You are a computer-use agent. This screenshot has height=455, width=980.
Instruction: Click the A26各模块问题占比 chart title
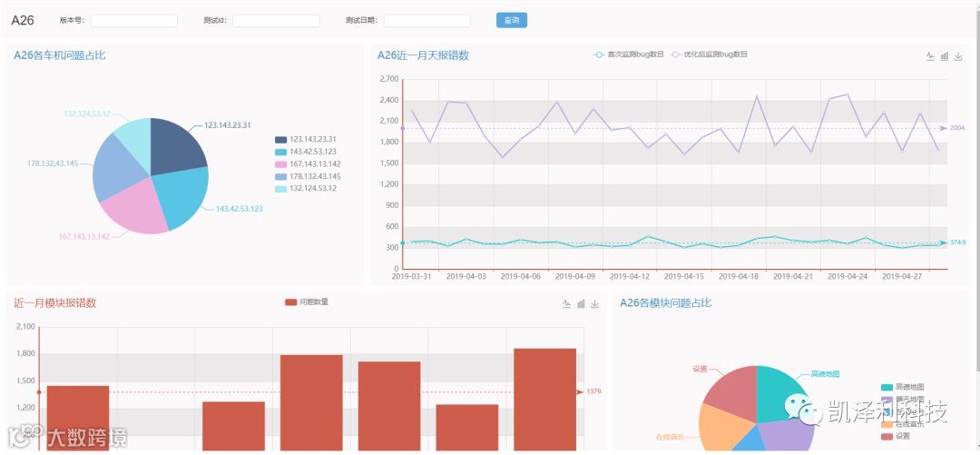(x=666, y=303)
